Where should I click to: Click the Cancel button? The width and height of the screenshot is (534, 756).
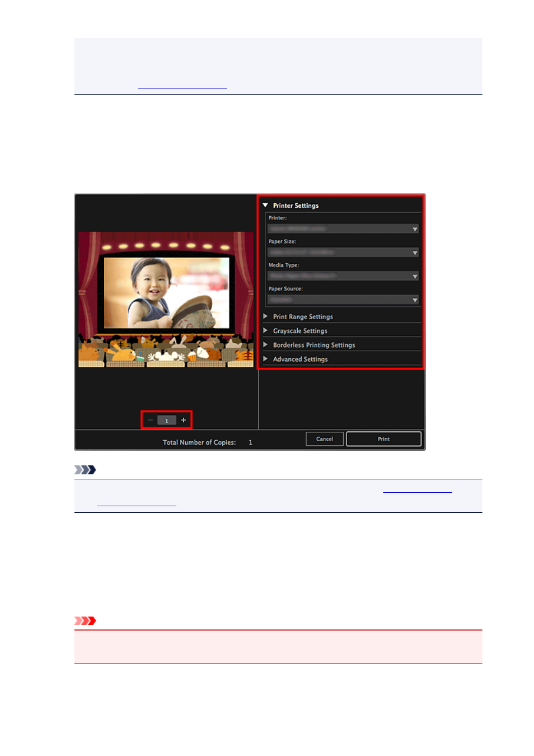[325, 439]
